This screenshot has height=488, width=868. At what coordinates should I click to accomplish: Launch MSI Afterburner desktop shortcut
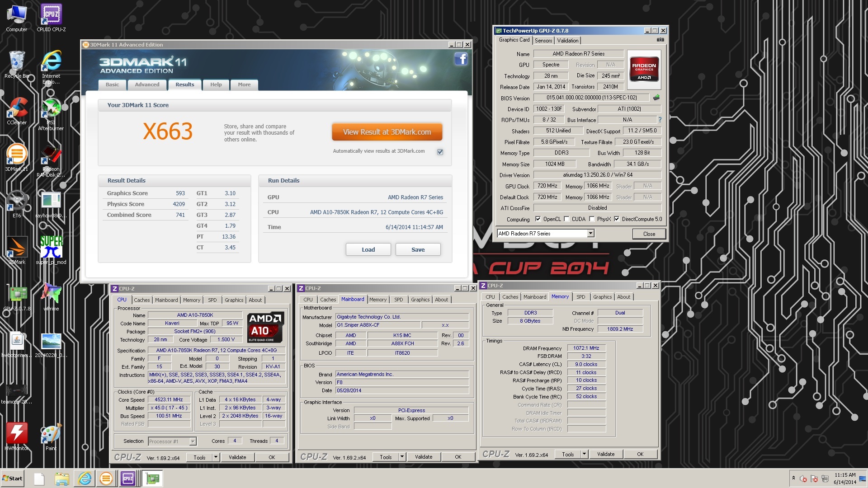point(51,114)
